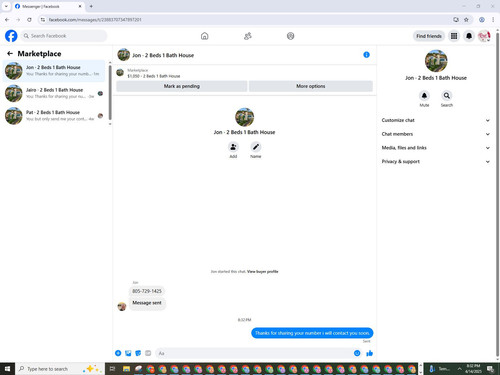500x375 pixels.
Task: Go to the Home feed icon
Action: tap(205, 36)
